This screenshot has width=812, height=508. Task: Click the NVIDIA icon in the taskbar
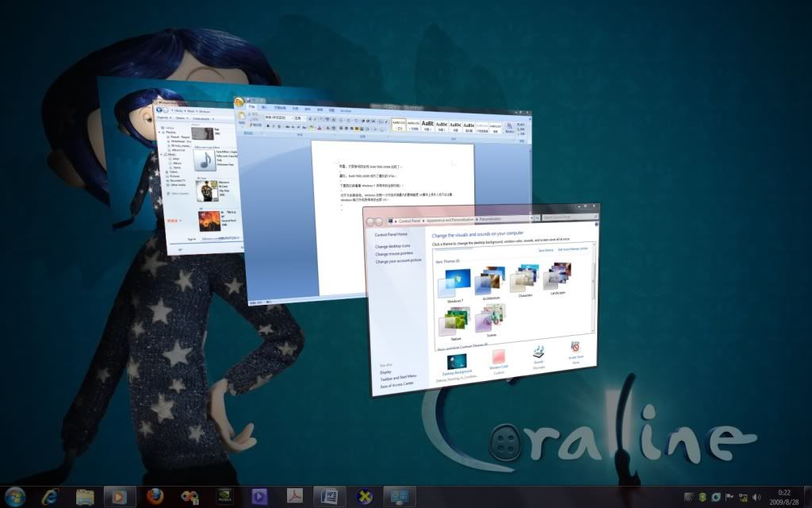[x=224, y=497]
